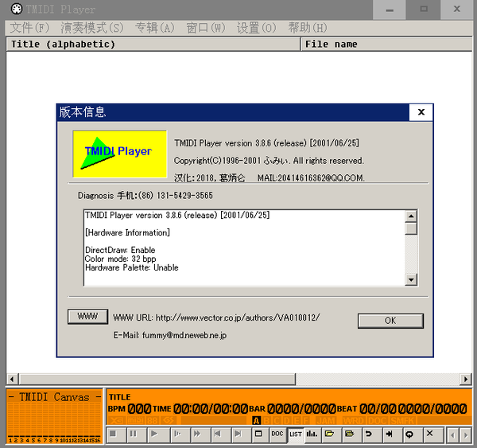Click the WRD indicator
This screenshot has height=448, width=477.
[x=354, y=421]
